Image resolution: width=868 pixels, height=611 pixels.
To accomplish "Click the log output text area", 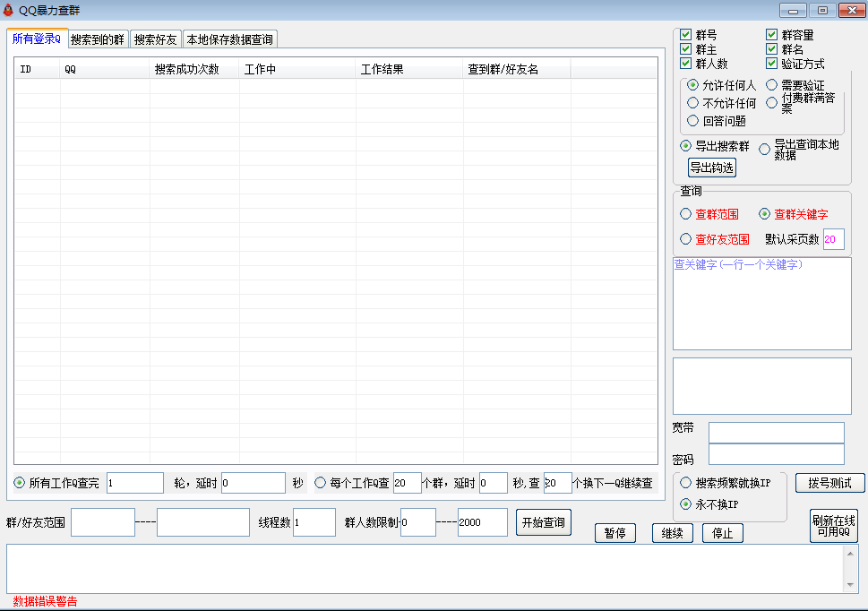I will click(425, 569).
